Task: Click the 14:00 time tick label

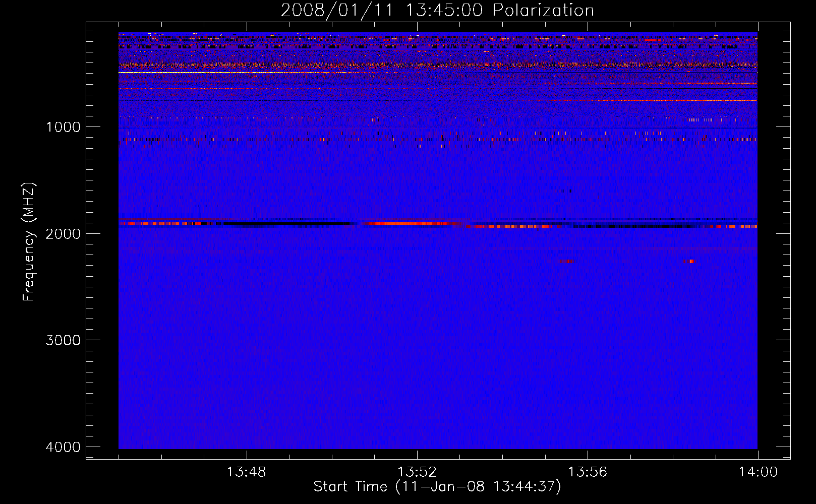Action: point(758,472)
